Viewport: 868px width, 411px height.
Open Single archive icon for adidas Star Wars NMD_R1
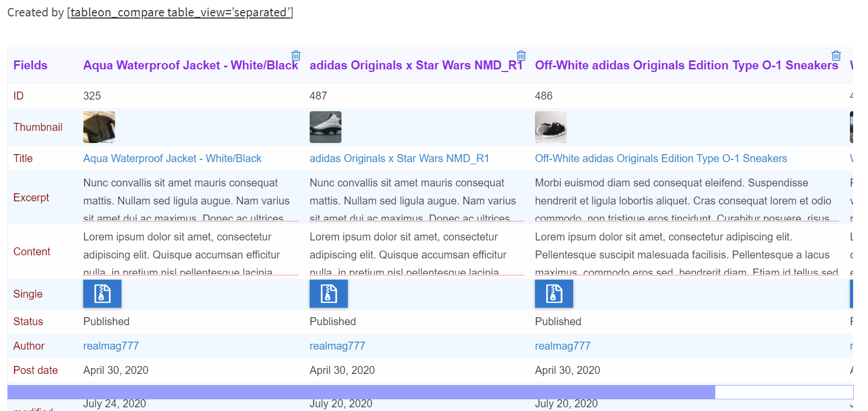coord(329,293)
